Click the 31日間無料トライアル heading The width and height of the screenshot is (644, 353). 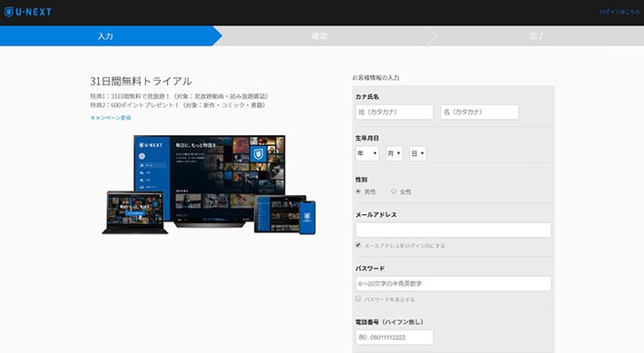[x=141, y=81]
